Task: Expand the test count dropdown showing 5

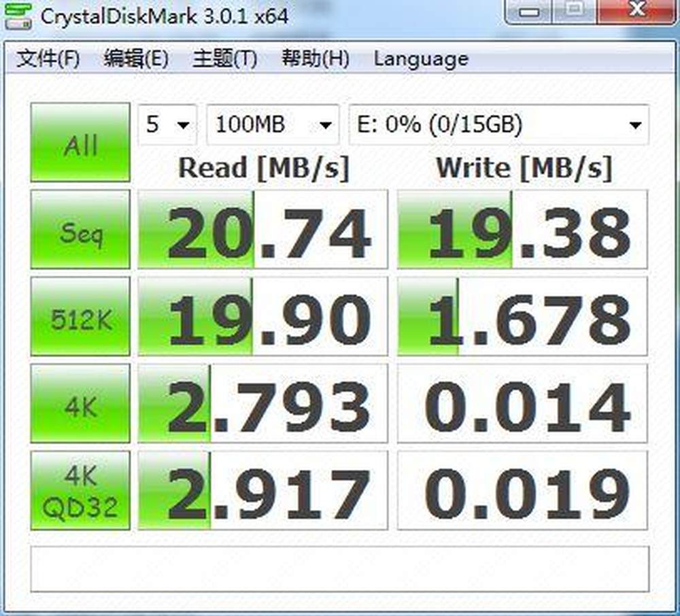Action: 168,125
